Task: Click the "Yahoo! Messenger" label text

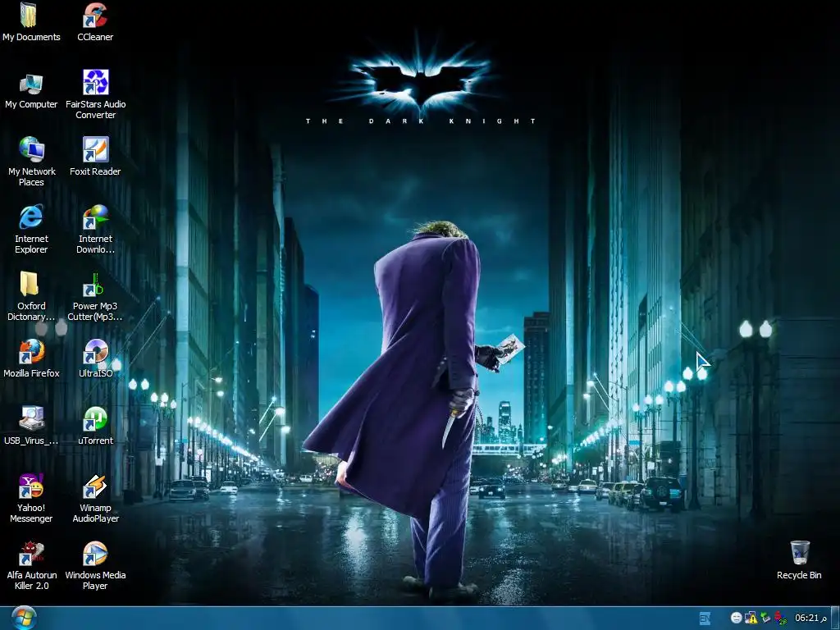Action: (x=31, y=514)
